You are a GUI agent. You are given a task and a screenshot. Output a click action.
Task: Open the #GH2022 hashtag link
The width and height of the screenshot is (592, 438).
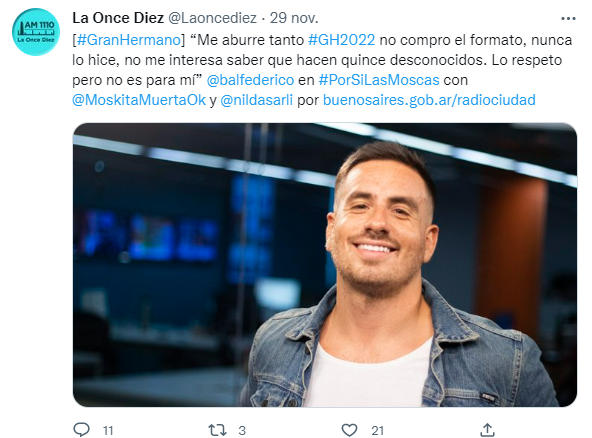pyautogui.click(x=342, y=40)
